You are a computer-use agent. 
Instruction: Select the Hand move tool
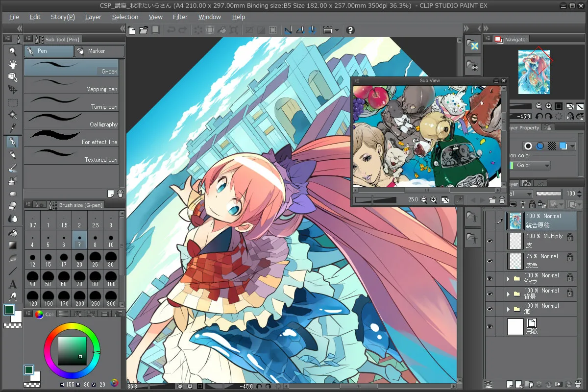click(13, 64)
